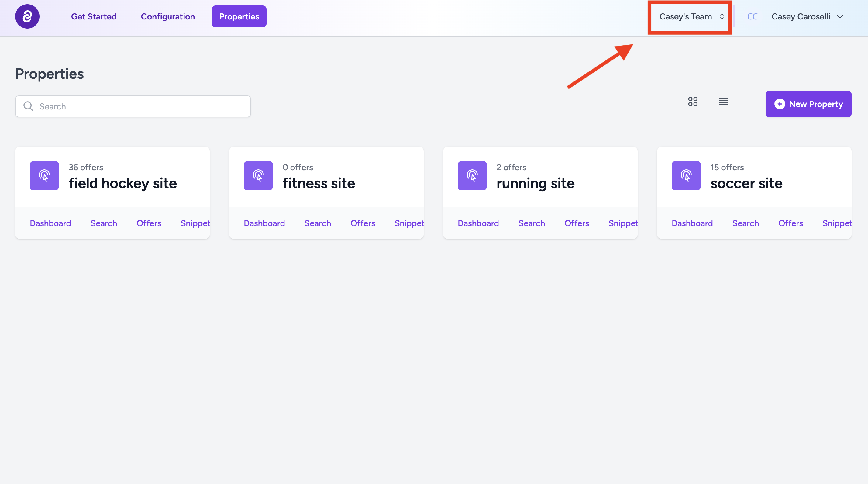The image size is (868, 484).
Task: Switch to list view layout
Action: coord(723,102)
